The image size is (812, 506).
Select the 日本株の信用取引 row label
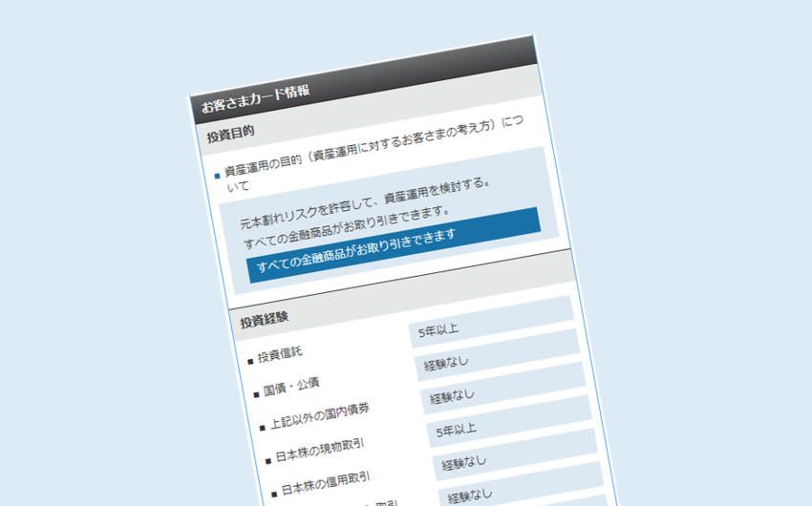326,483
